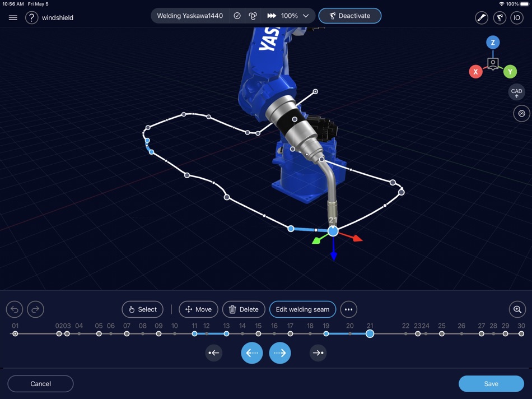
Task: Activate the Select tool
Action: 142,309
